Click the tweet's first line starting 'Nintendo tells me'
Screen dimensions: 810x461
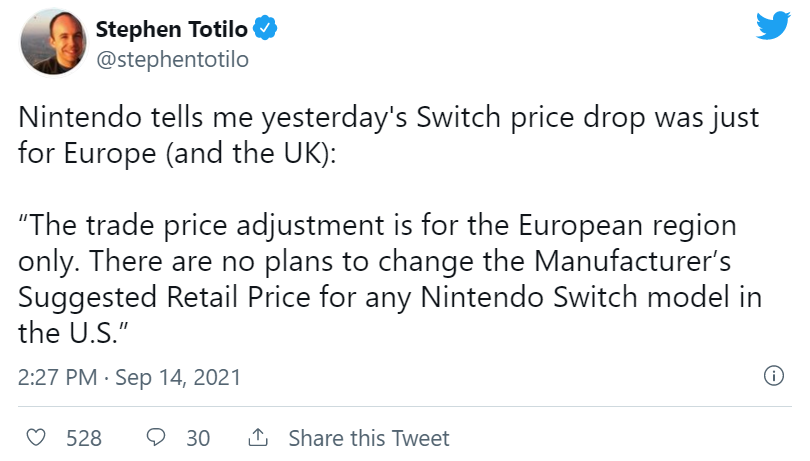[x=388, y=119]
